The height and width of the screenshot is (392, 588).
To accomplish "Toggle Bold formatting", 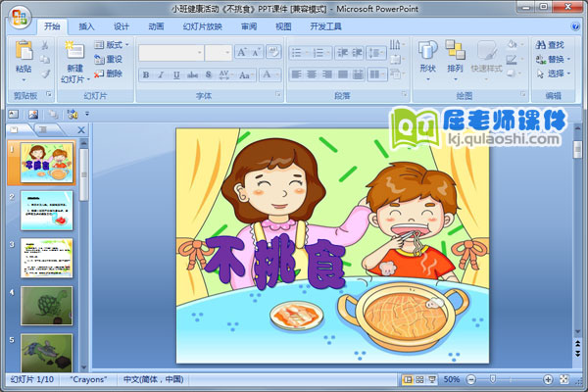I will [146, 75].
